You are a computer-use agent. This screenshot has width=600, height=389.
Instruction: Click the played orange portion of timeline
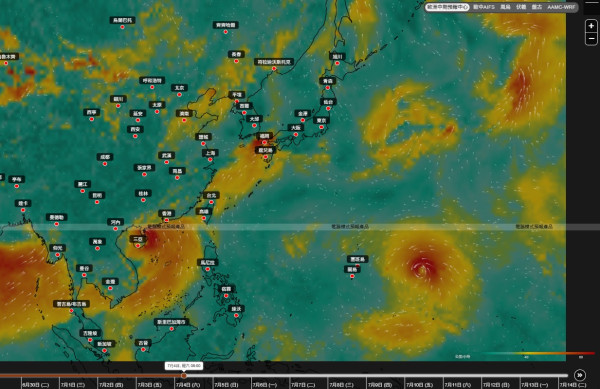(91, 376)
